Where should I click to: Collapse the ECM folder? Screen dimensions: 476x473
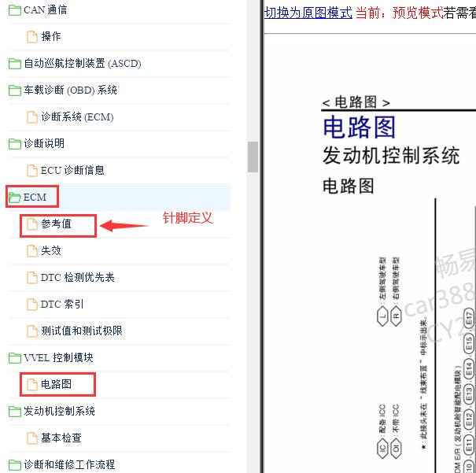[x=35, y=198]
